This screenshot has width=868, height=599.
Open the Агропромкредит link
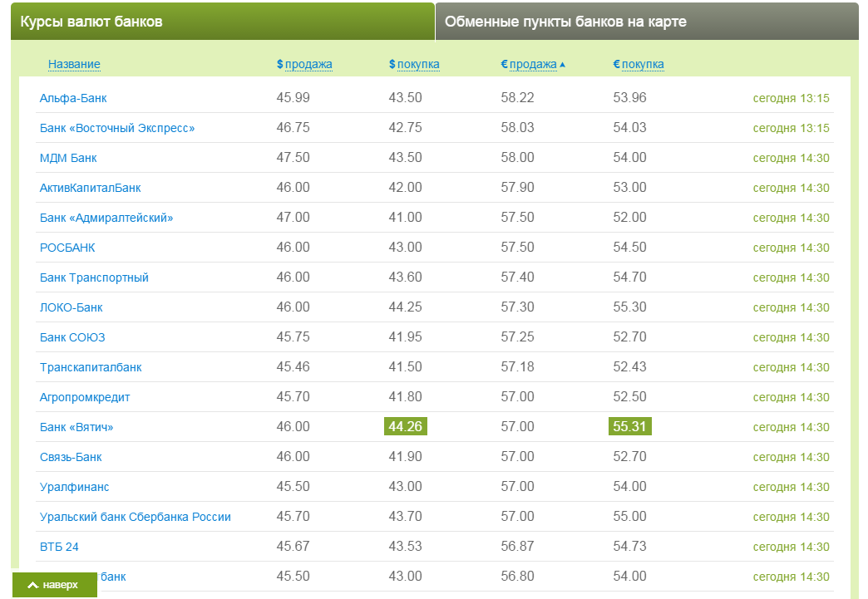pos(85,396)
